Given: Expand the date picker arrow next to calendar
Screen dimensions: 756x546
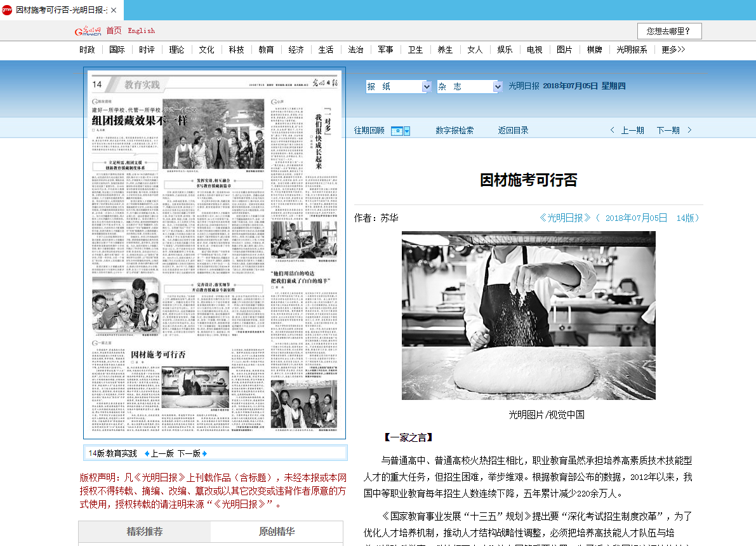Looking at the screenshot, I should [406, 131].
